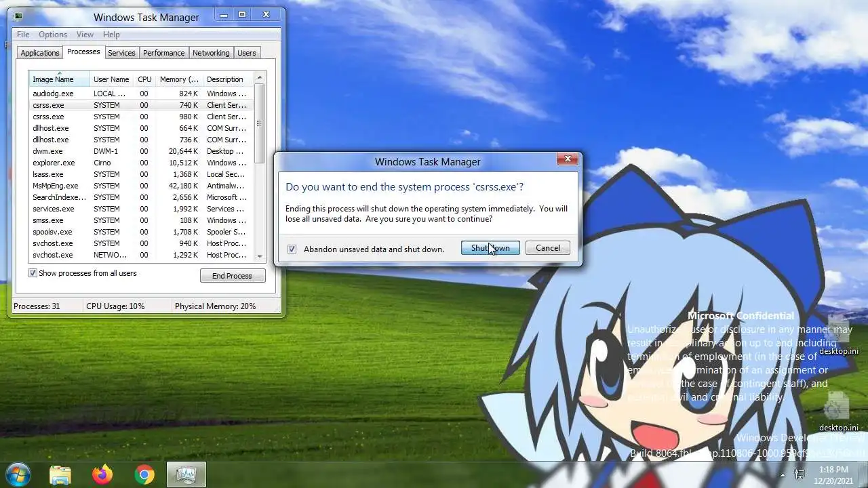
Task: Click the process list scrollbar up arrow
Action: click(x=260, y=77)
